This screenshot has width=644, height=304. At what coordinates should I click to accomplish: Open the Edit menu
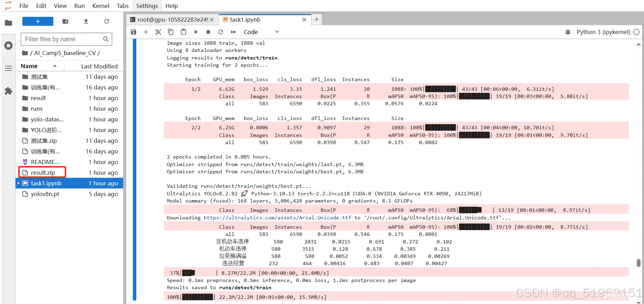41,6
